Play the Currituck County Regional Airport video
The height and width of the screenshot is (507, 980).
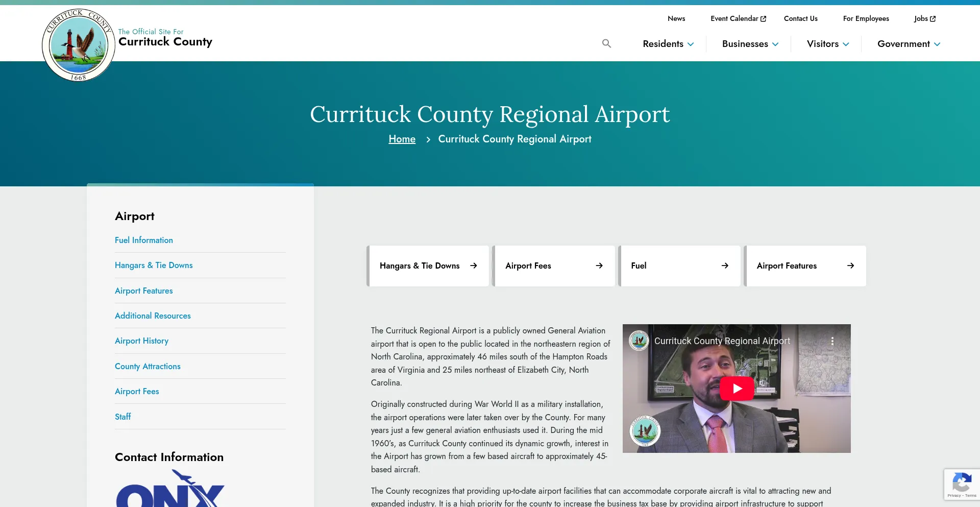pos(737,389)
